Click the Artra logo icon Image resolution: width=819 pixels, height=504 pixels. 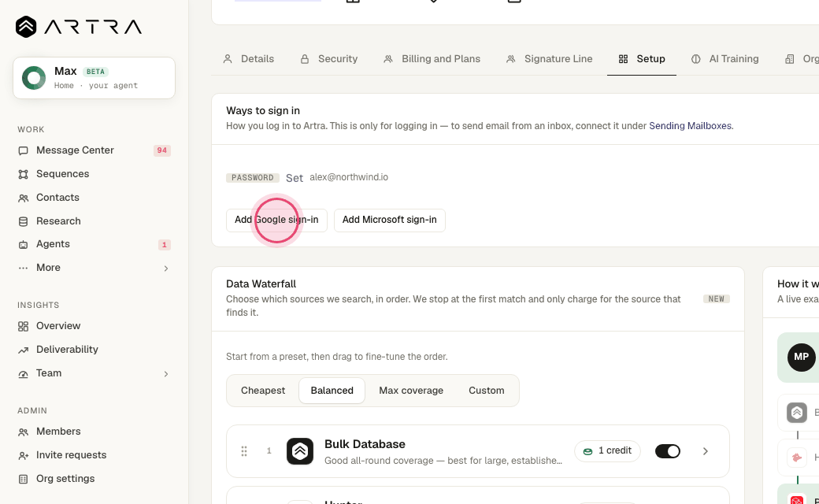[x=25, y=27]
